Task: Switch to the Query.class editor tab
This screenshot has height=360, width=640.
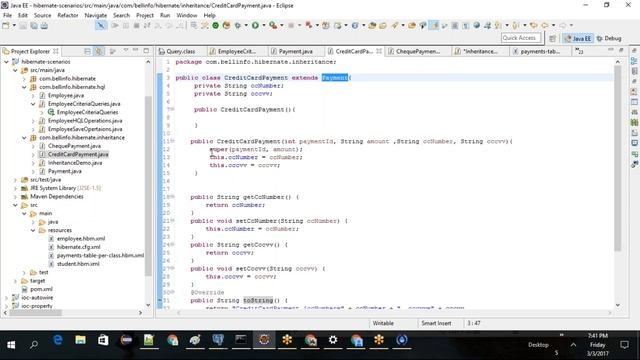Action: point(181,51)
